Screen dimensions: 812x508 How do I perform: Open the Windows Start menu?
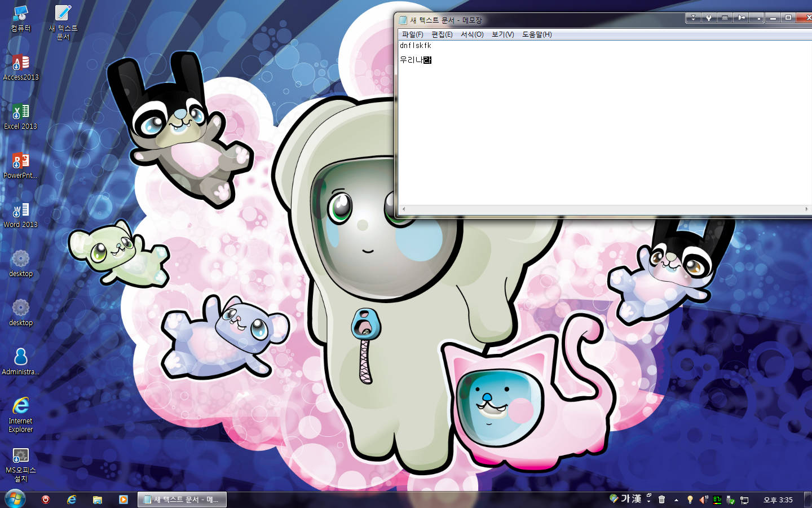(15, 499)
